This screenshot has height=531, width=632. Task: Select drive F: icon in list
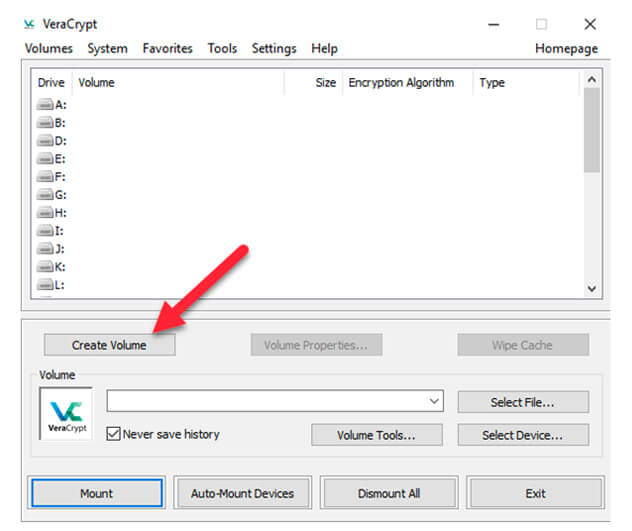[x=45, y=177]
